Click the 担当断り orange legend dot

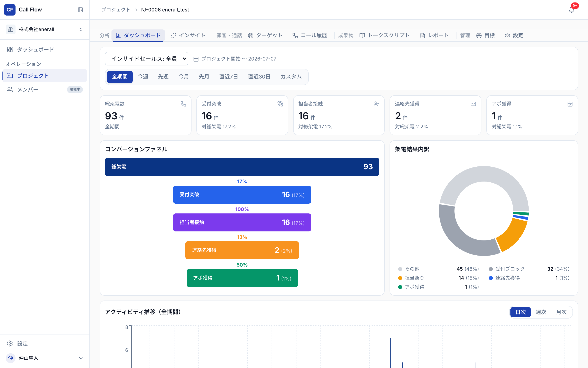pos(400,278)
